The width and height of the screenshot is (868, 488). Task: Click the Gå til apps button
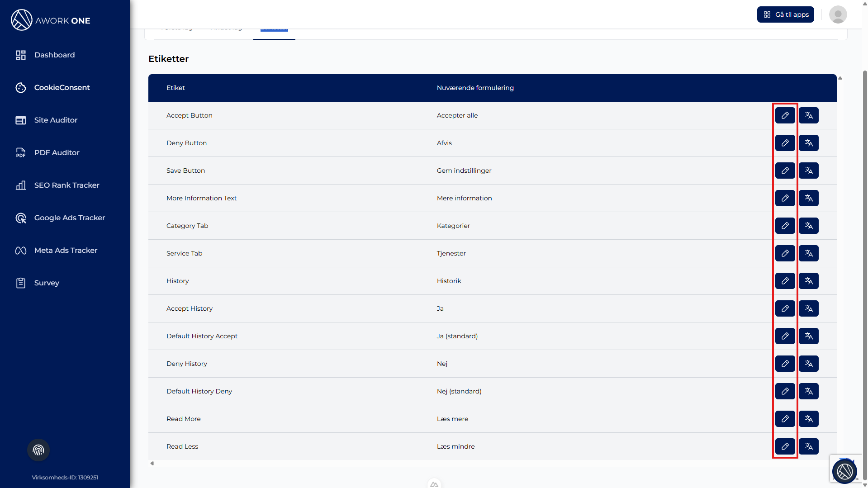click(x=786, y=14)
